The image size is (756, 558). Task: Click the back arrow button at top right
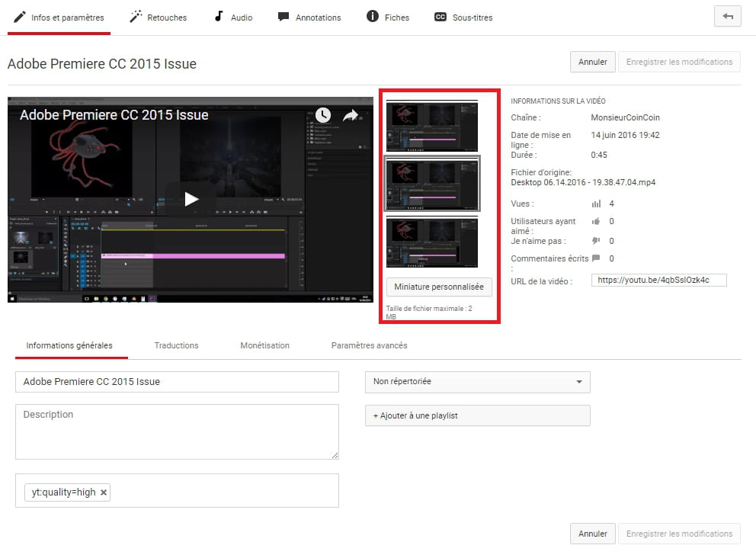click(728, 17)
